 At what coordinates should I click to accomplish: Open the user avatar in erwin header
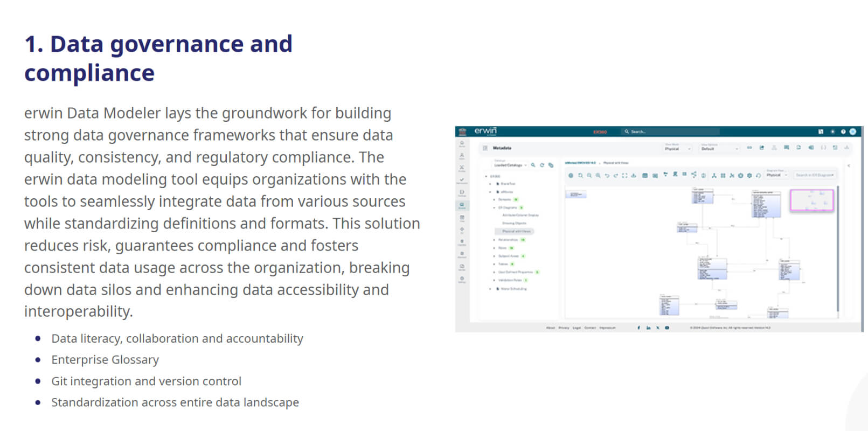[x=853, y=131]
